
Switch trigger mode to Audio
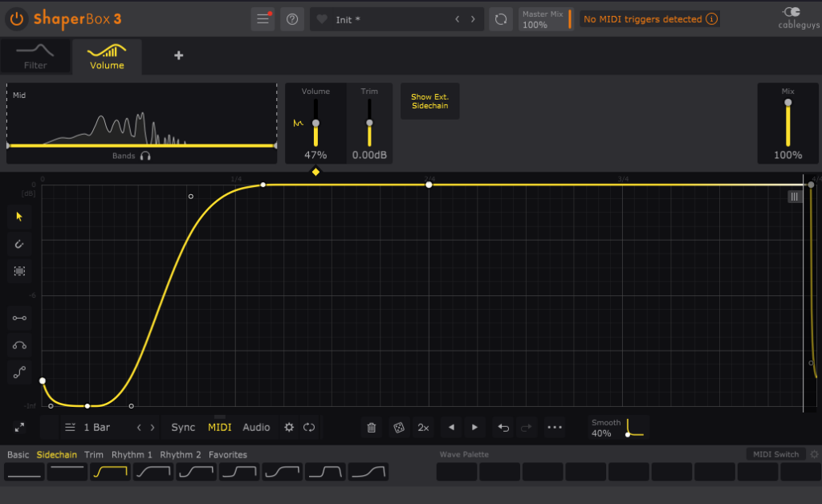pos(256,428)
